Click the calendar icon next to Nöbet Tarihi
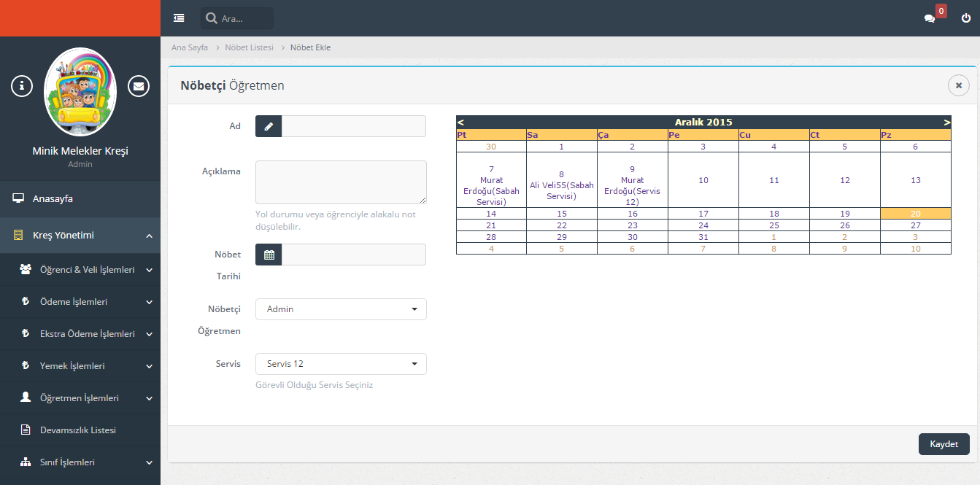980x485 pixels. 269,255
